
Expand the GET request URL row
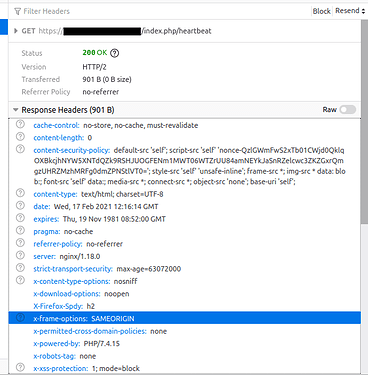(16, 31)
